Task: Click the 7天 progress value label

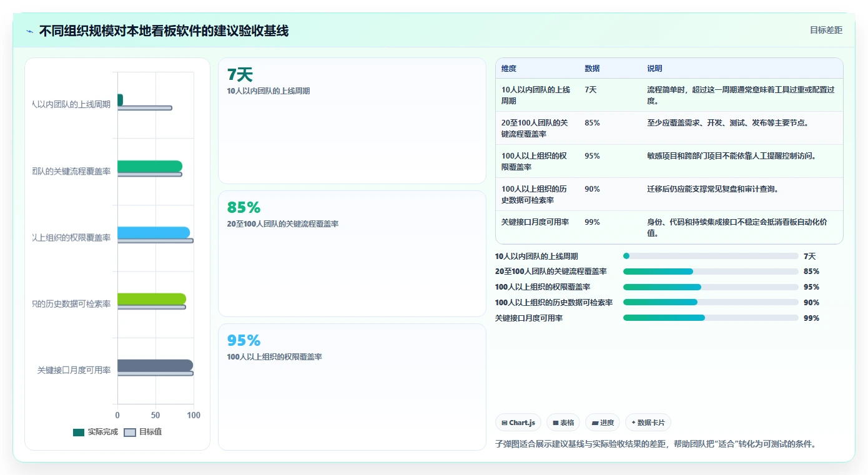Action: coord(809,256)
